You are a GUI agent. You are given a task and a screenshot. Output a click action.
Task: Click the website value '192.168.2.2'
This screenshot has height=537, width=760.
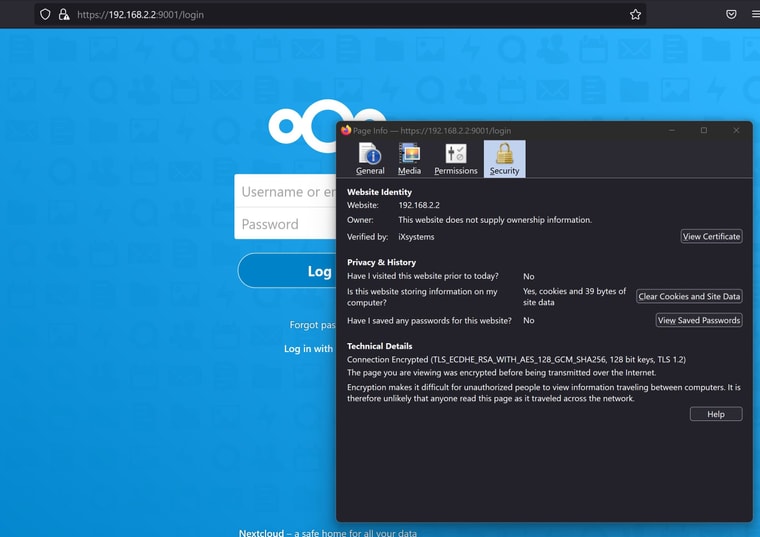coord(419,205)
